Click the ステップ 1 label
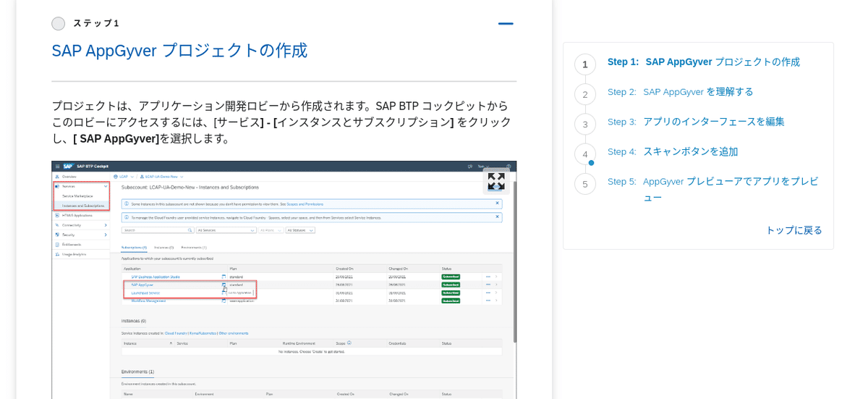This screenshot has width=868, height=399. (x=95, y=24)
